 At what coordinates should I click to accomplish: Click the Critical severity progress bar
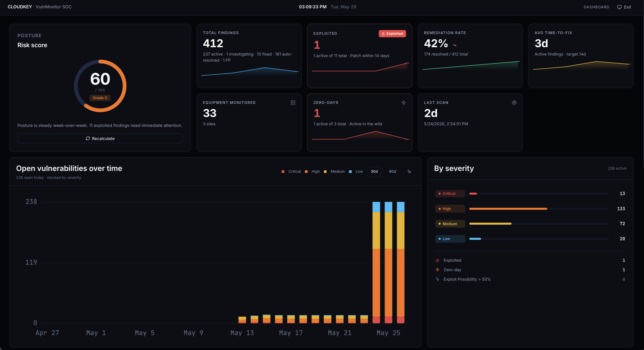(x=539, y=194)
